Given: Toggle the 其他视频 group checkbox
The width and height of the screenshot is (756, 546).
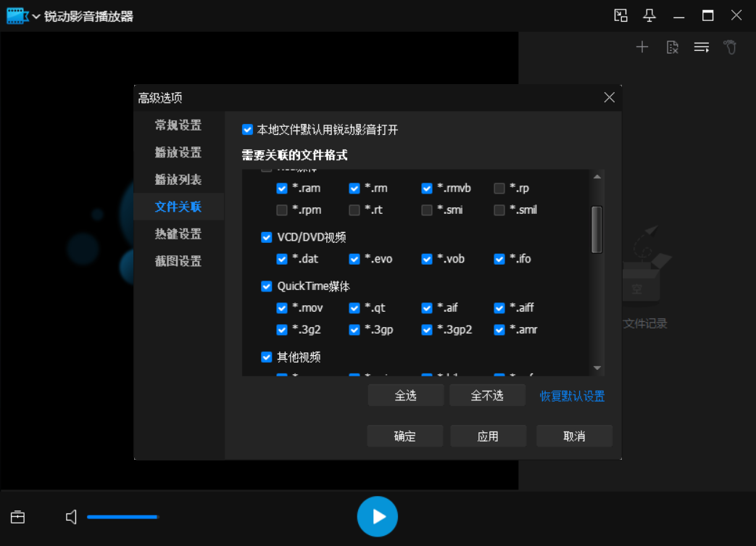Looking at the screenshot, I should click(x=267, y=357).
